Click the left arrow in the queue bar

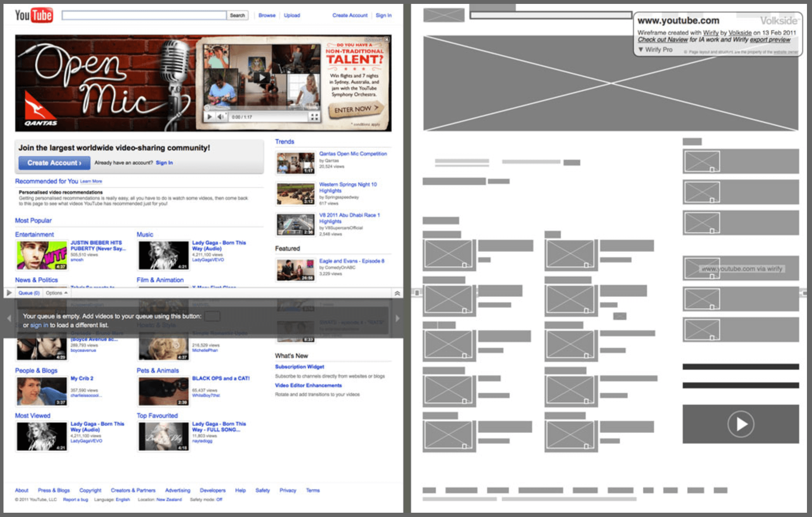coord(9,318)
